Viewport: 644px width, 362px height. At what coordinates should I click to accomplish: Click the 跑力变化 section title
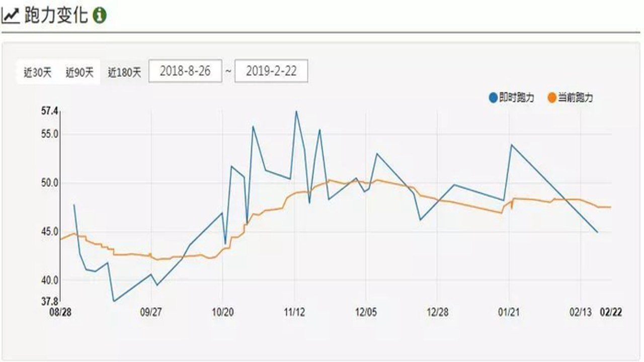pyautogui.click(x=56, y=16)
